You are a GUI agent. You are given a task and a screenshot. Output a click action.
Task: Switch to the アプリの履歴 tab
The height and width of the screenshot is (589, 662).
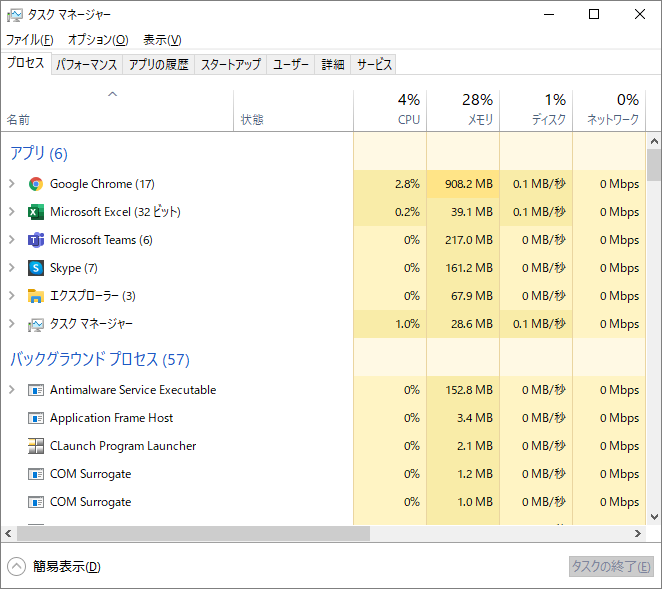pos(158,65)
